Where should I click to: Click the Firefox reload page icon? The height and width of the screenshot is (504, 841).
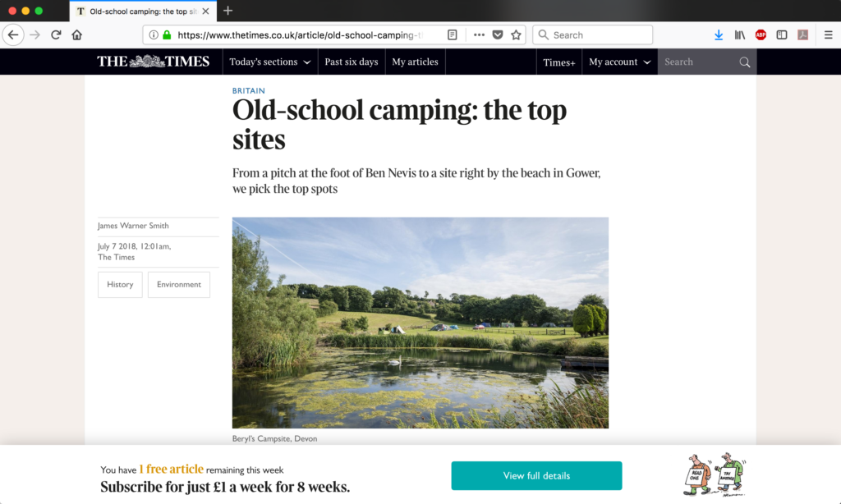56,34
